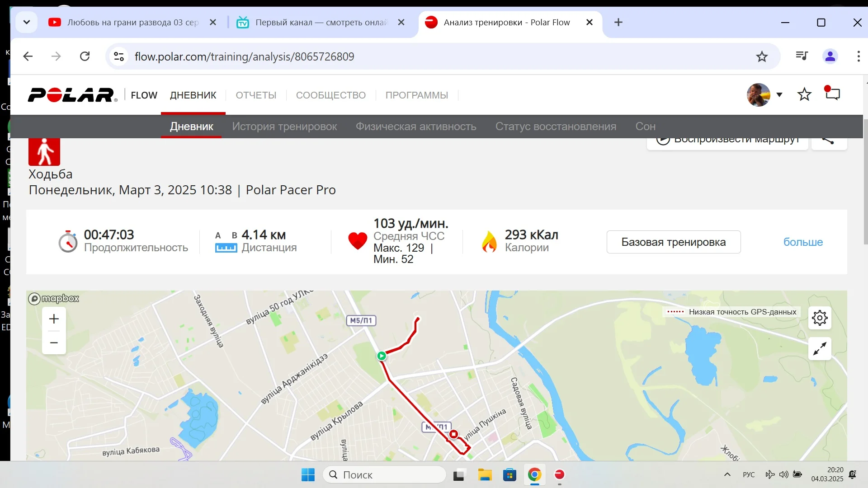868x488 pixels.
Task: Click the page vertical scrollbar
Action: point(865,181)
